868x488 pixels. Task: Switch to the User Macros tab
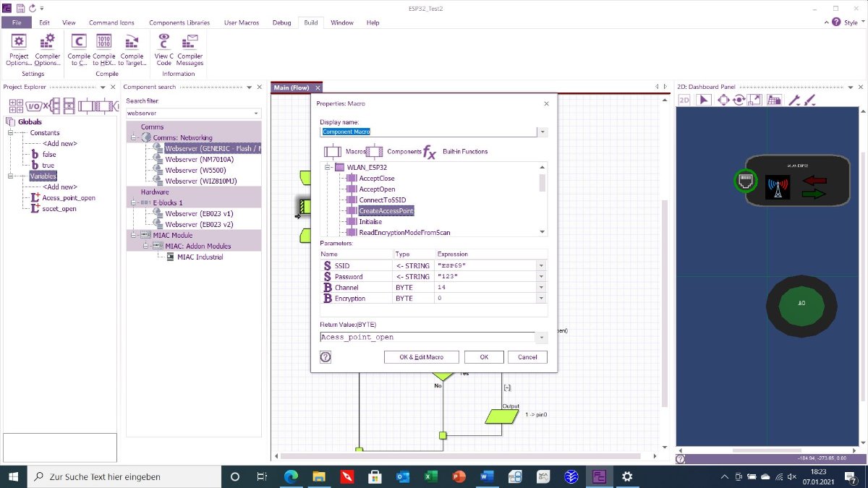click(242, 22)
